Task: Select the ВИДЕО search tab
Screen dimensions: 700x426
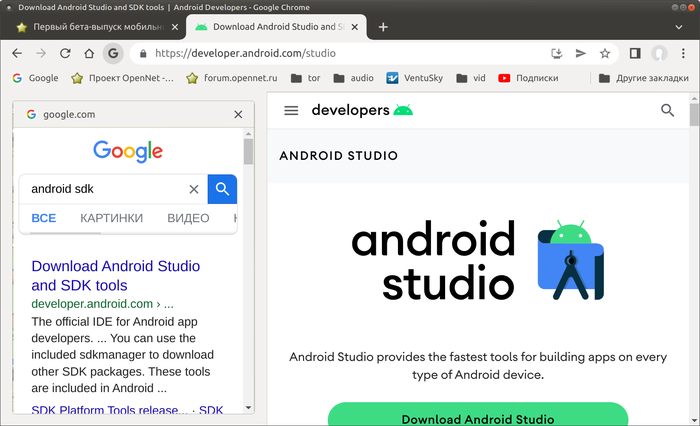Action: coord(188,218)
